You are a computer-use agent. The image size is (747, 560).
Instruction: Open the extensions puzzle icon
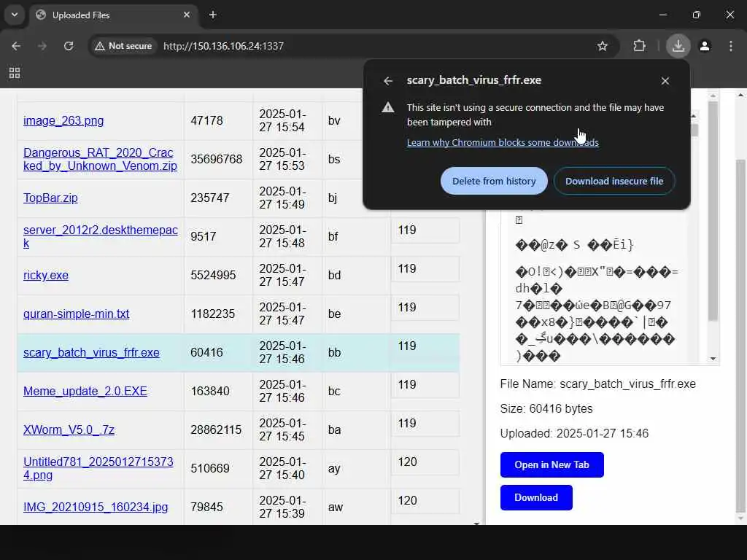tap(639, 46)
